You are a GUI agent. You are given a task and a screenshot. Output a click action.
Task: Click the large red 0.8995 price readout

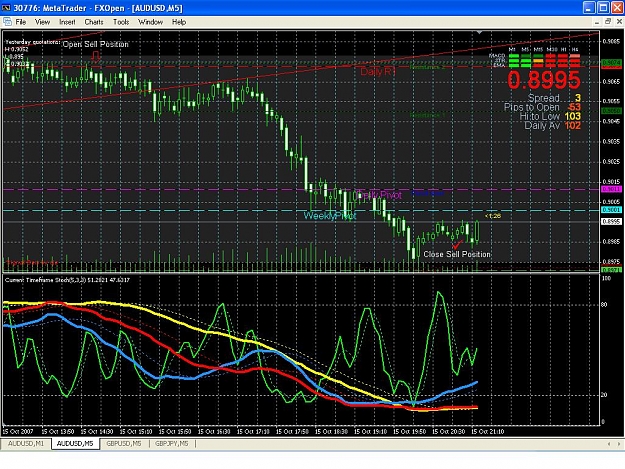[544, 80]
